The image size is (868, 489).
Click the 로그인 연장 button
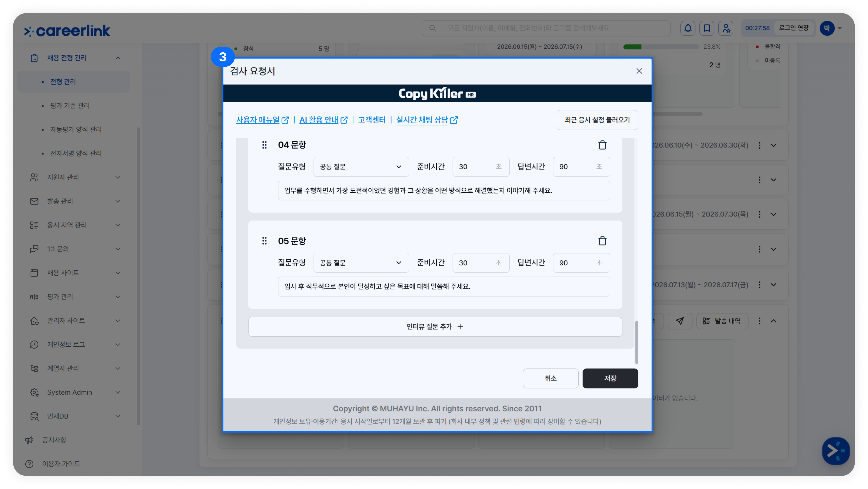(x=794, y=28)
